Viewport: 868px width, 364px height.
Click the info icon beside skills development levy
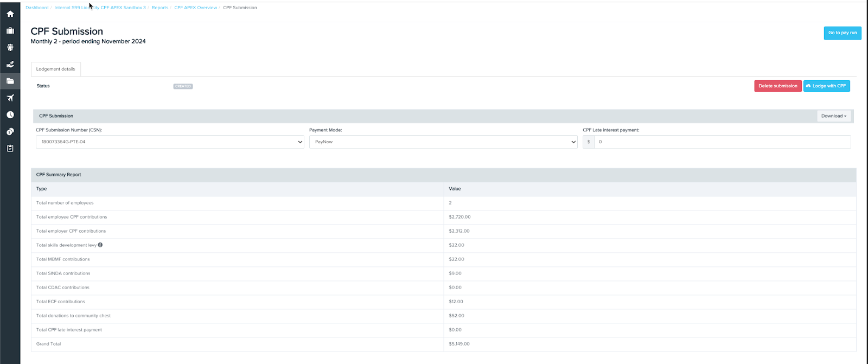tap(100, 245)
